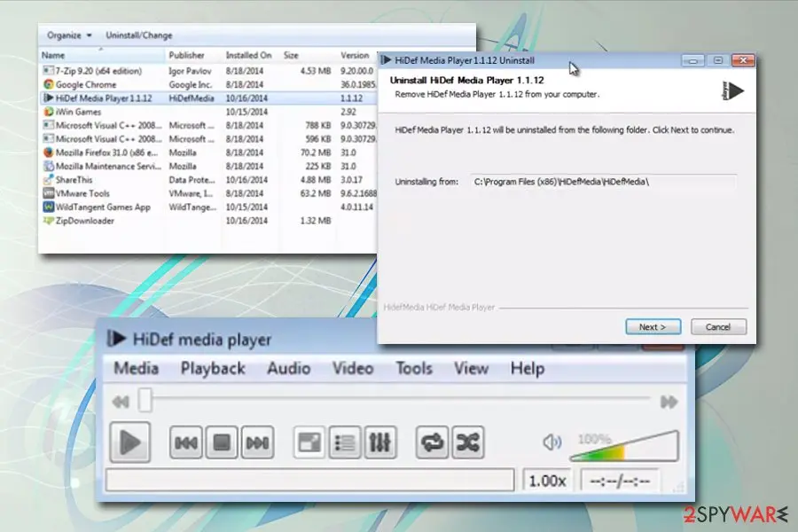
Task: Select the ZipDownloader program entry
Action: [x=208, y=221]
